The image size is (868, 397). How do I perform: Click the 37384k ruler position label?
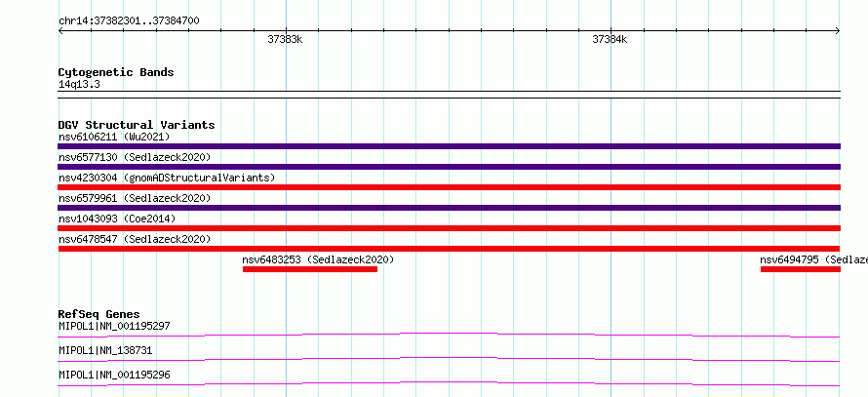[610, 39]
